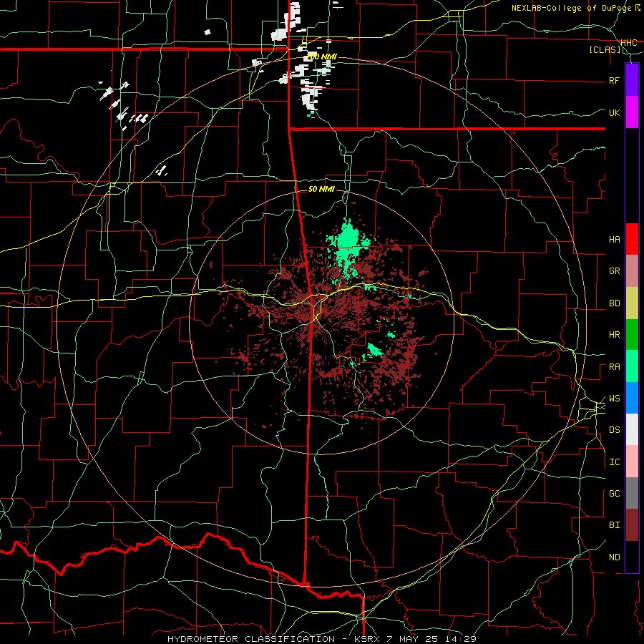Image resolution: width=644 pixels, height=644 pixels.
Task: Click the 'HA' legend label
Action: (x=614, y=240)
